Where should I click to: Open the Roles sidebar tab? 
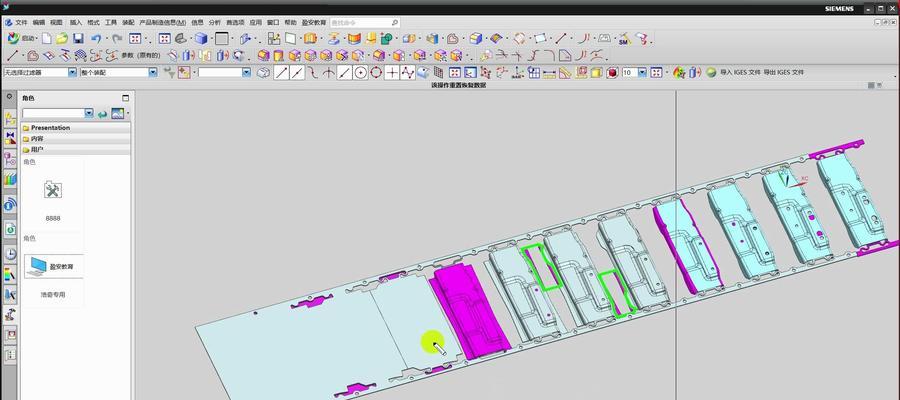10,314
